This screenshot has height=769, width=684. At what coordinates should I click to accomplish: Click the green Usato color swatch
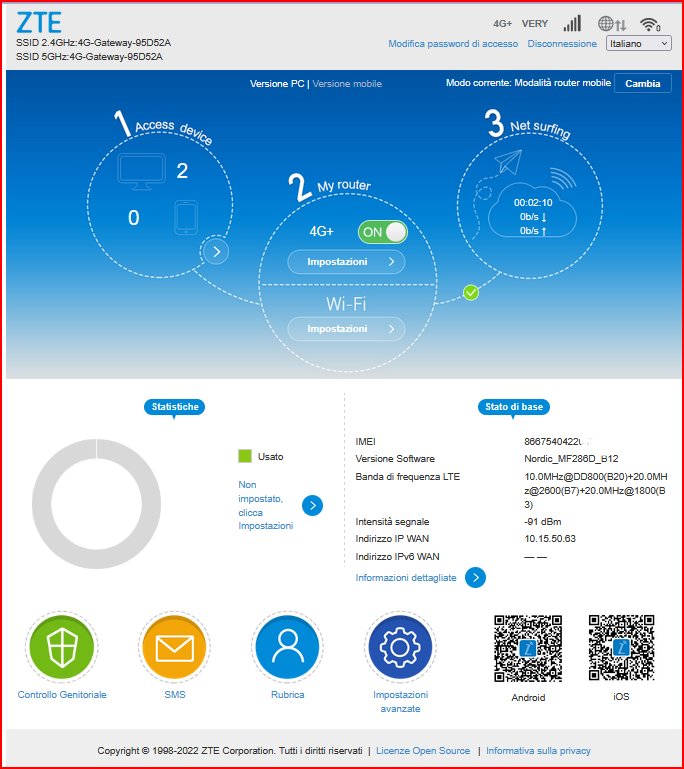coord(244,456)
